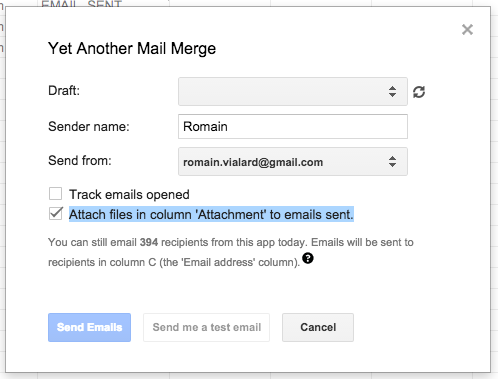The image size is (498, 379).
Task: Open the Draft dropdown
Action: tap(293, 92)
